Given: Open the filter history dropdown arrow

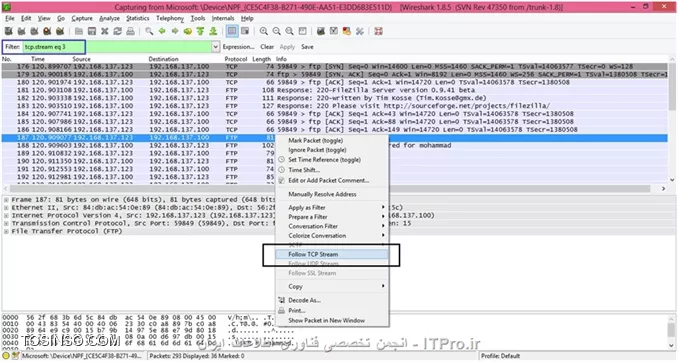Looking at the screenshot, I should pyautogui.click(x=215, y=47).
